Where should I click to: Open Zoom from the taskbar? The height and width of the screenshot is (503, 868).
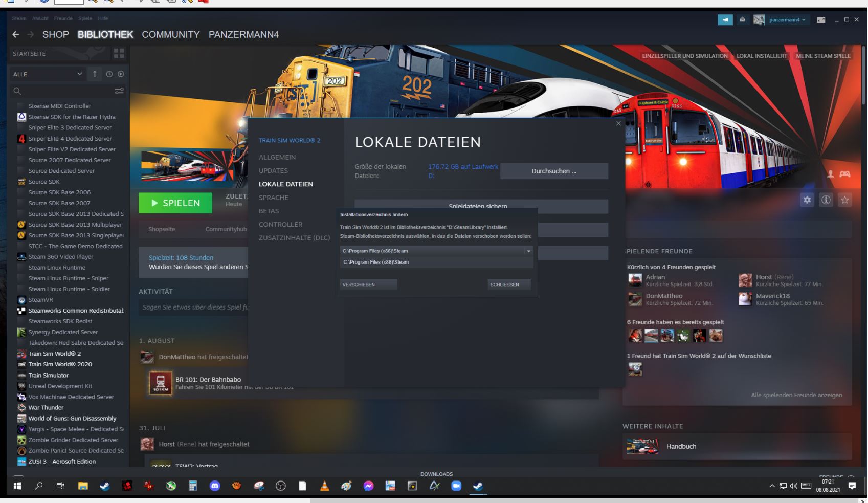pos(456,486)
